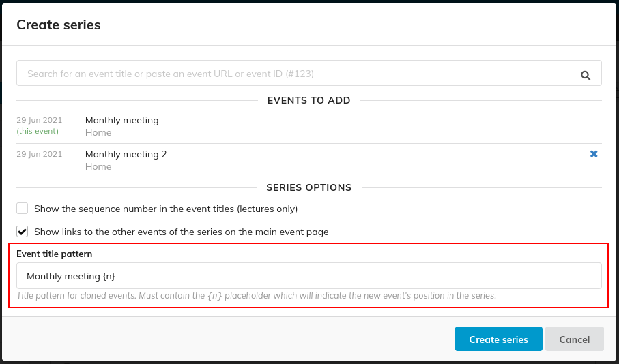The width and height of the screenshot is (619, 364).
Task: Click the Home category under Monthly meeting 2
Action: coord(98,166)
